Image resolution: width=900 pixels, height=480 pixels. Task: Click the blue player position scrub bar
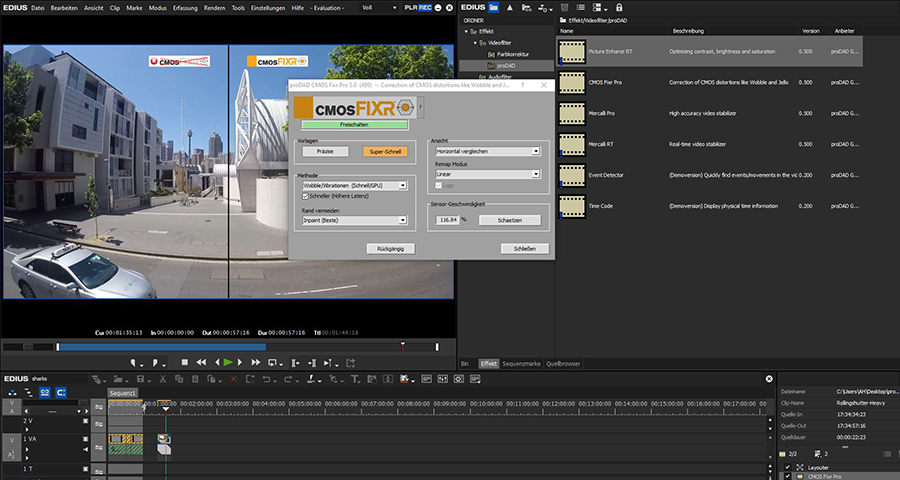point(160,347)
